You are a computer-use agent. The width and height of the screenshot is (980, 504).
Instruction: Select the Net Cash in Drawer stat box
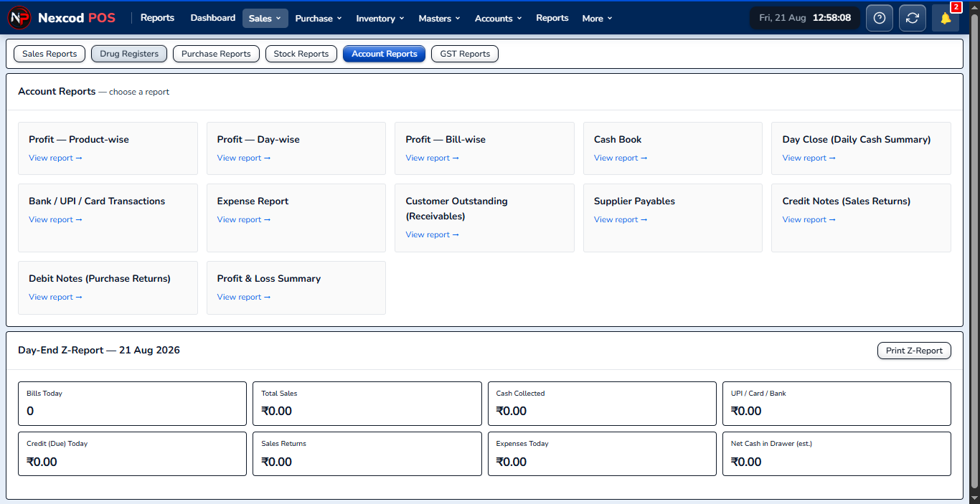[837, 454]
